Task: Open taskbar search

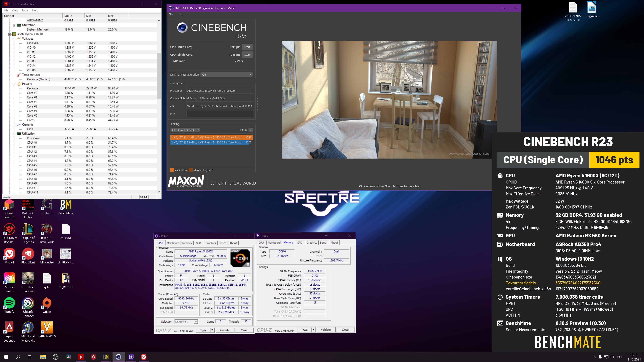Action: [18, 357]
